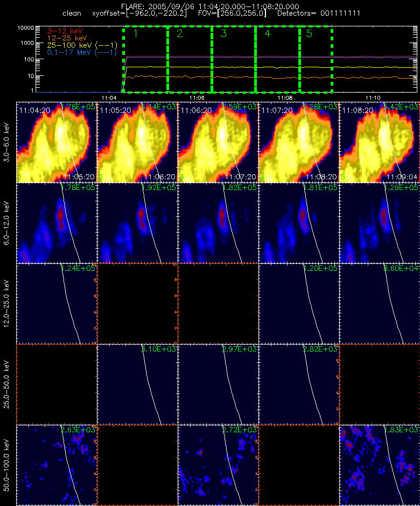
Task: Click the 12.0-25.0 keV row label
Action: [x=6, y=304]
